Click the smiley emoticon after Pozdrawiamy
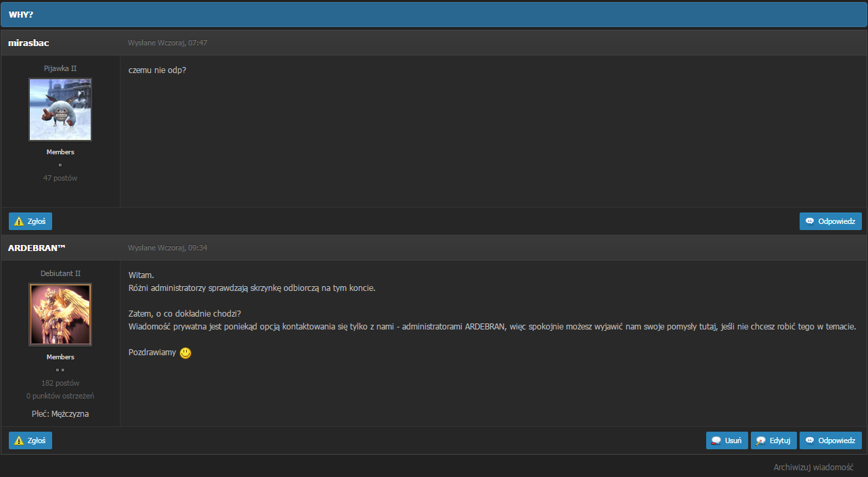Viewport: 868px width, 477px height. [x=186, y=353]
